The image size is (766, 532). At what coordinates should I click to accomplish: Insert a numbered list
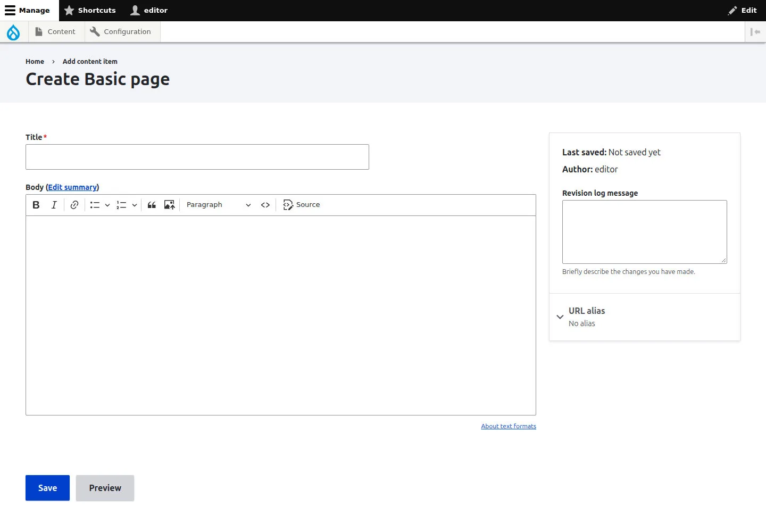pyautogui.click(x=121, y=205)
